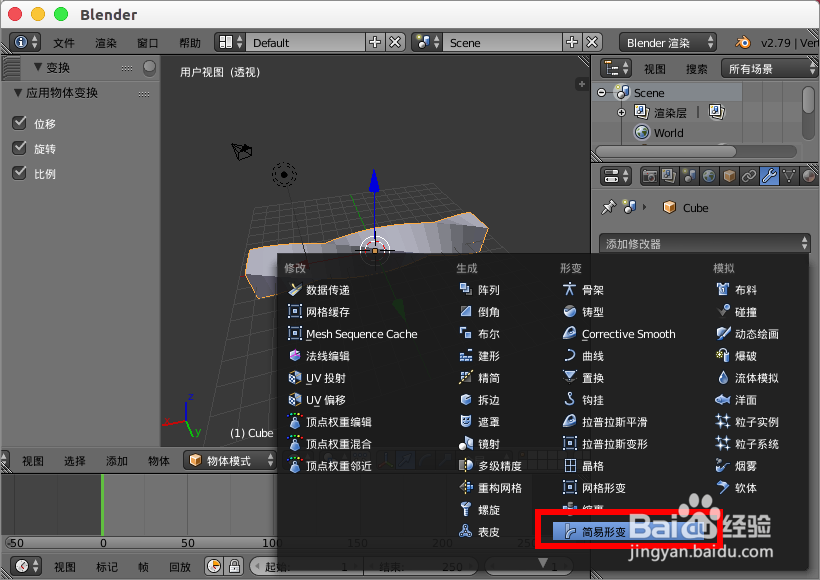Open the screen layout browse icon

(x=230, y=42)
